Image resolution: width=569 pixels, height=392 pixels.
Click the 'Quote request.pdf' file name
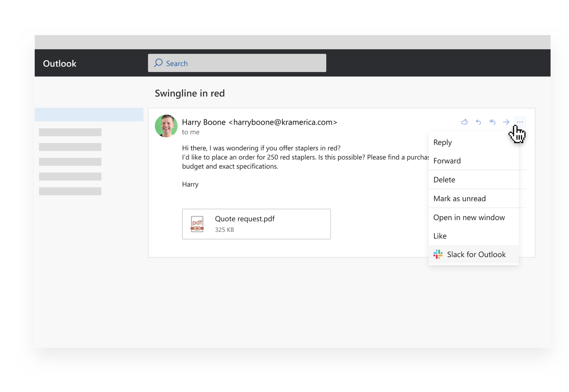(245, 219)
